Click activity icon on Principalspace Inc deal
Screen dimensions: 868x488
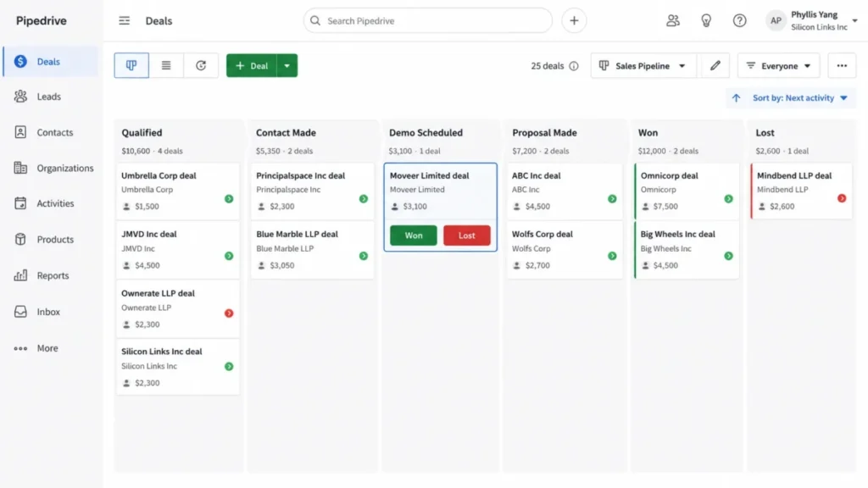[363, 198]
